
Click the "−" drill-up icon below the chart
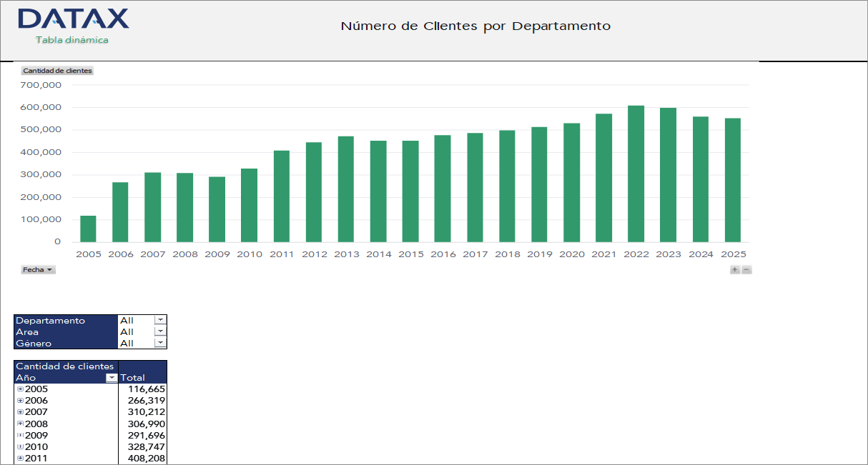[x=746, y=269]
